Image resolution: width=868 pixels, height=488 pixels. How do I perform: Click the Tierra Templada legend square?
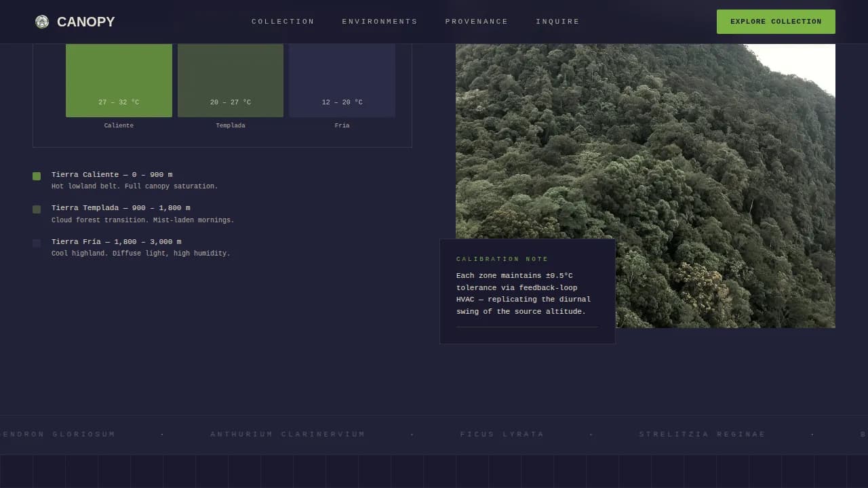click(37, 209)
